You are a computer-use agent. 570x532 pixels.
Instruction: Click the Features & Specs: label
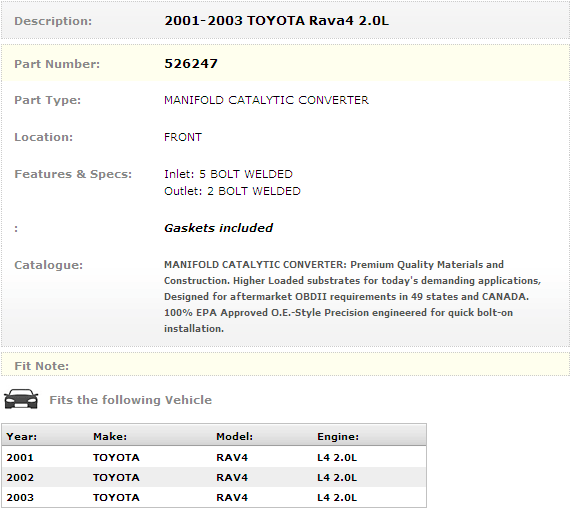[73, 174]
